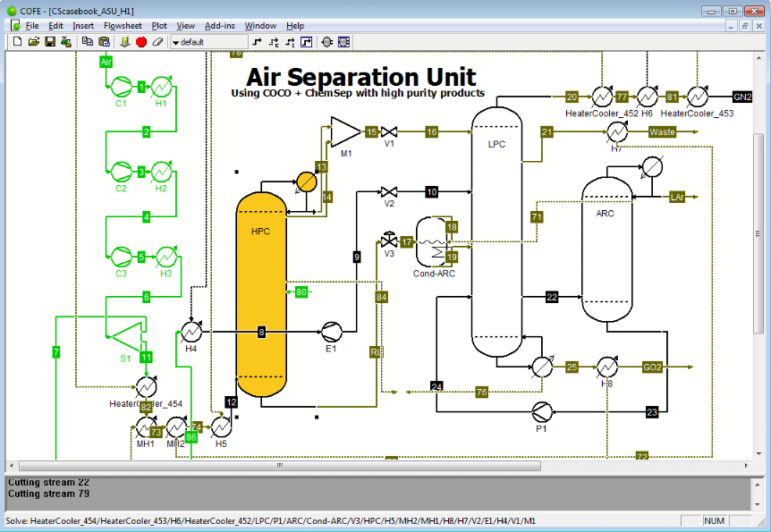Select heat exchanger H4 unit
Screen dimensions: 771x532
pos(191,332)
